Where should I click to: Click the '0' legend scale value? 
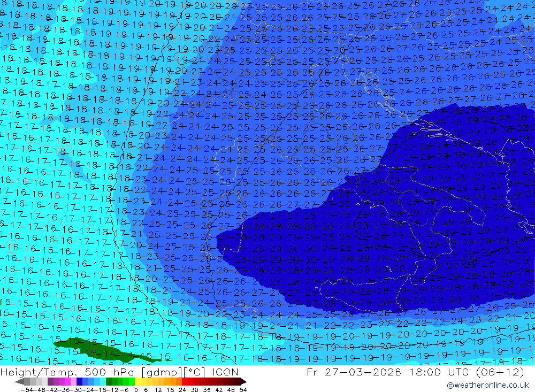136,390
